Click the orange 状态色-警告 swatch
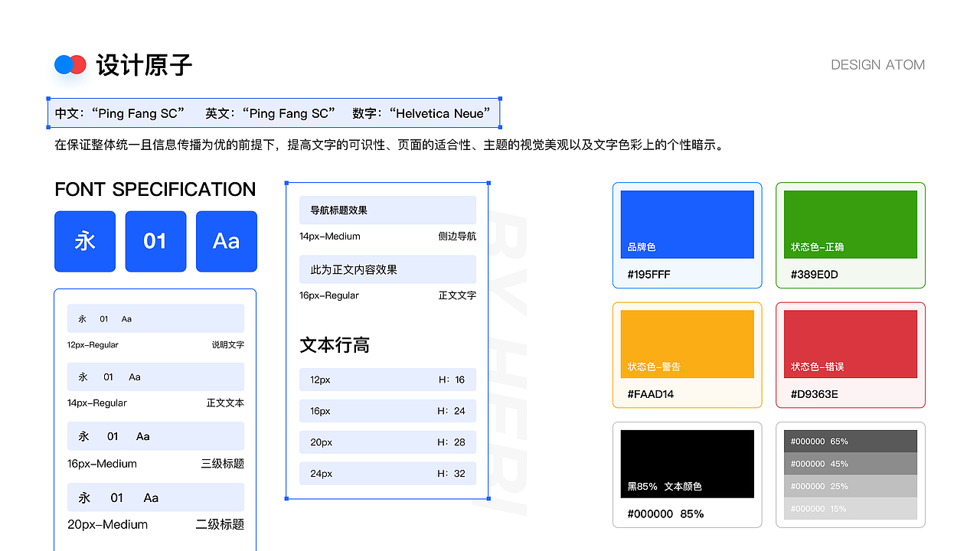This screenshot has width=980, height=551. (688, 344)
